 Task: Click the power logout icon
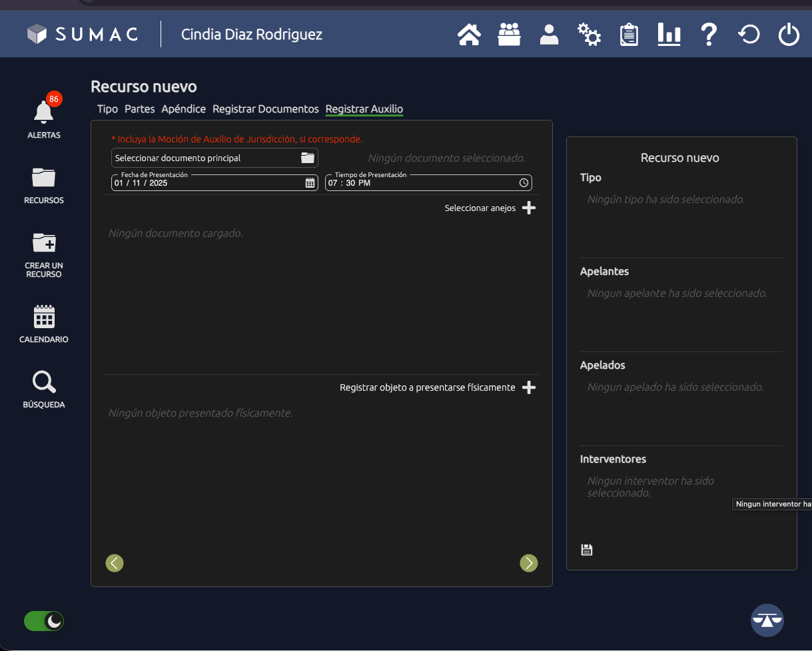789,35
